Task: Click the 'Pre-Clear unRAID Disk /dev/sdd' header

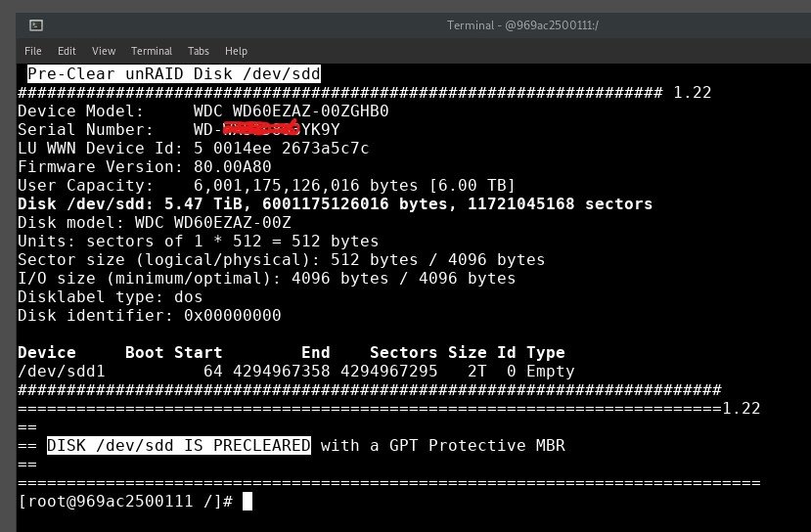Action: pyautogui.click(x=174, y=73)
